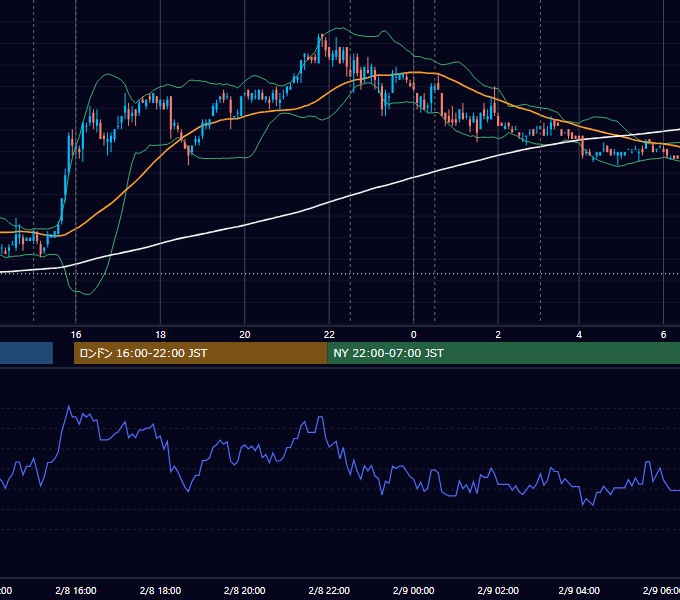Click the 2 hour label on price chart axis
This screenshot has height=600, width=680.
click(498, 335)
